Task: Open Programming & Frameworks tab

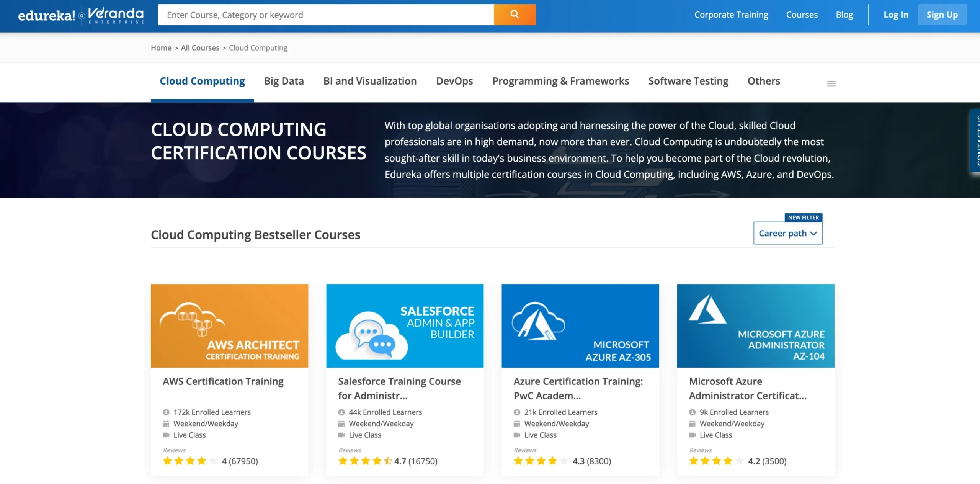Action: point(560,81)
